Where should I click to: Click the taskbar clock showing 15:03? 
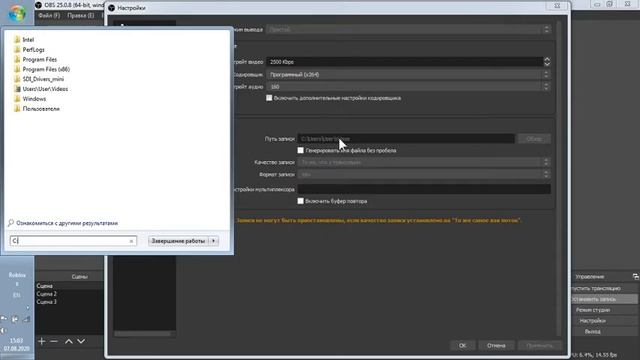pos(16,340)
